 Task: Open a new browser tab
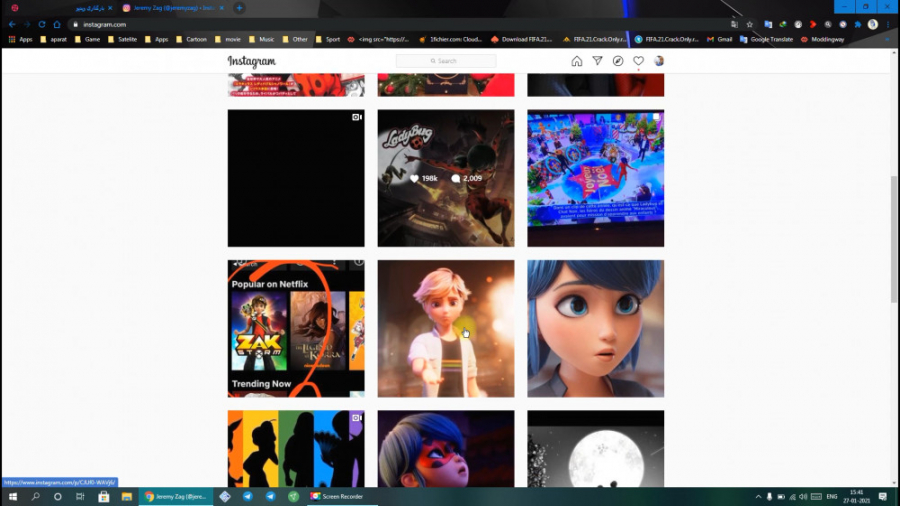(x=239, y=8)
